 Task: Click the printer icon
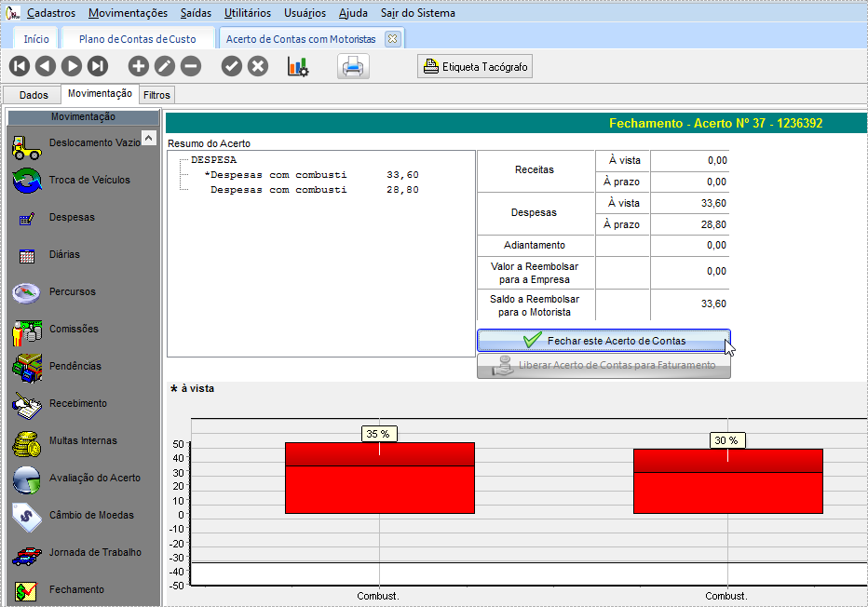pyautogui.click(x=353, y=66)
